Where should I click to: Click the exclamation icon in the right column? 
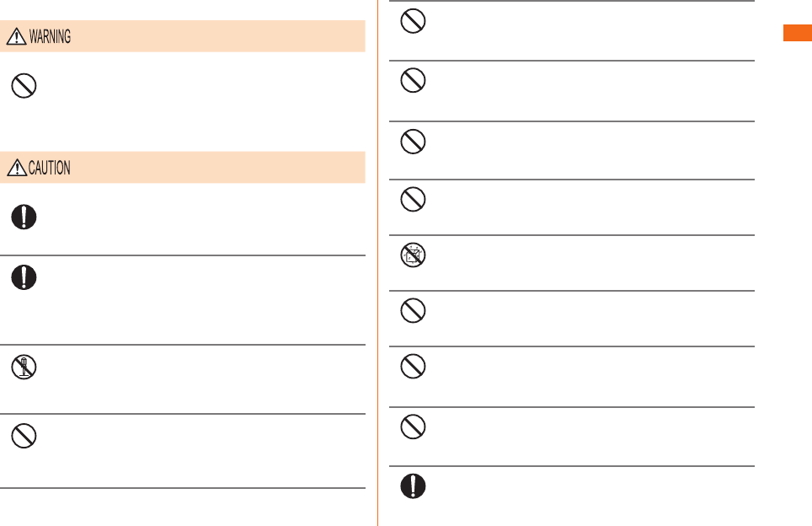coord(413,486)
